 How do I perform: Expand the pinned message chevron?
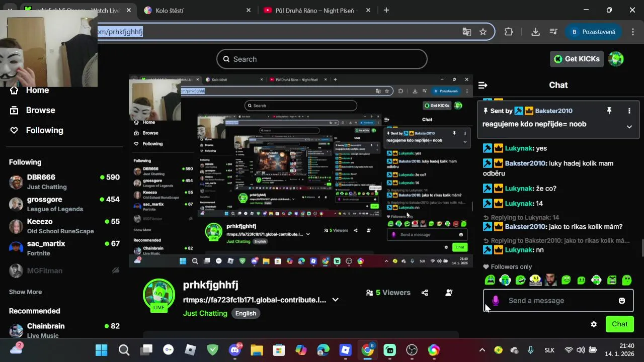(x=629, y=127)
